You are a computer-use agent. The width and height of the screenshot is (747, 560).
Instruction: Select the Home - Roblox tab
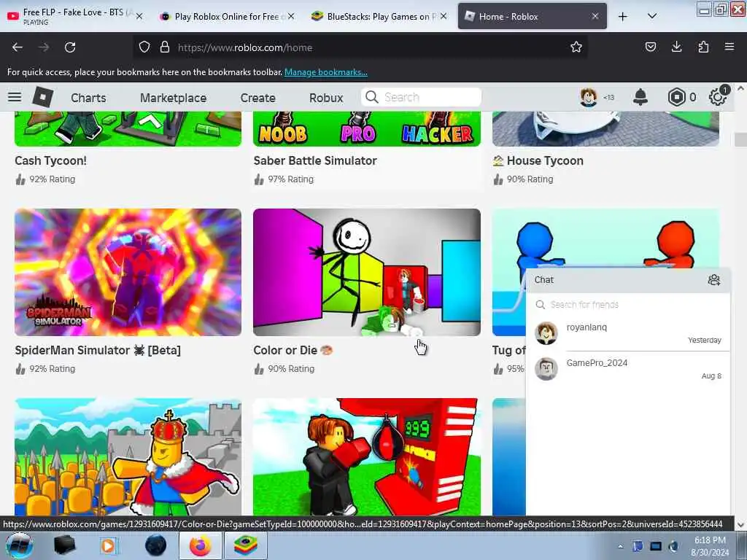click(x=532, y=16)
